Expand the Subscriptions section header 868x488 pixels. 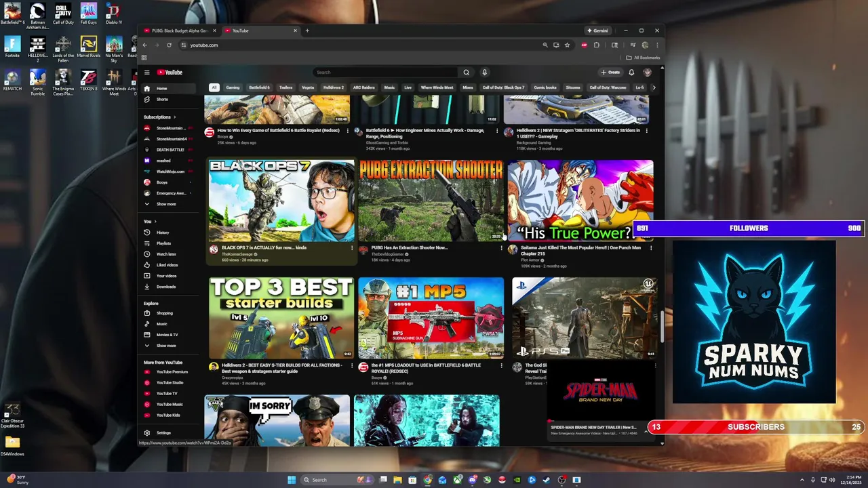(x=159, y=117)
